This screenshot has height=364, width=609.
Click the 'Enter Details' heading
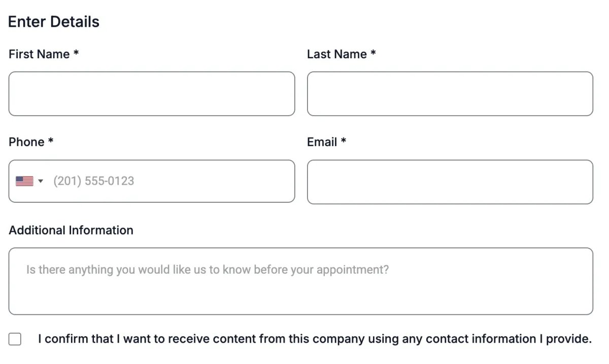[54, 22]
